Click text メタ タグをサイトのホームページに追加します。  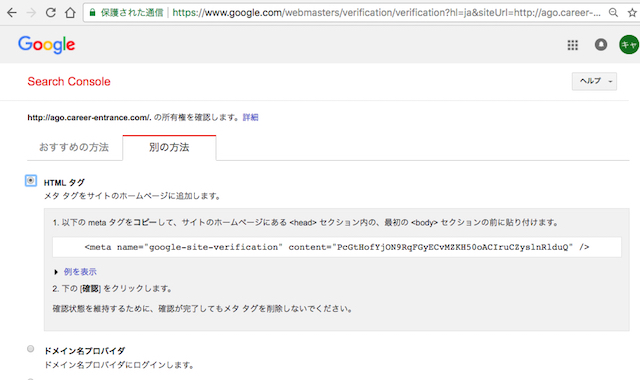(133, 196)
